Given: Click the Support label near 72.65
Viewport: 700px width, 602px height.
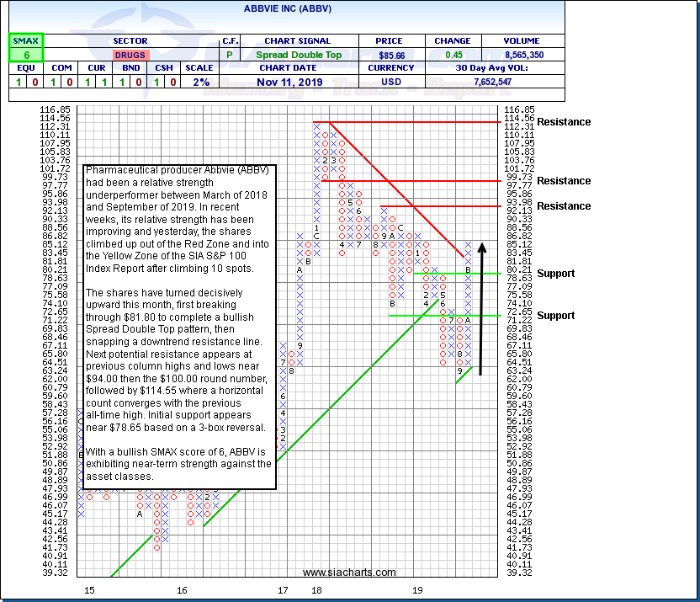Looking at the screenshot, I should (x=556, y=316).
